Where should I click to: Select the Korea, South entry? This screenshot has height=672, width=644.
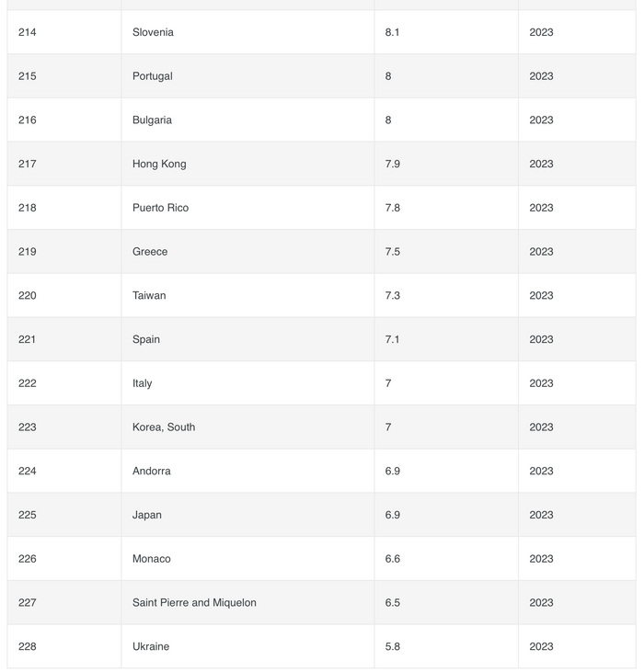point(164,427)
